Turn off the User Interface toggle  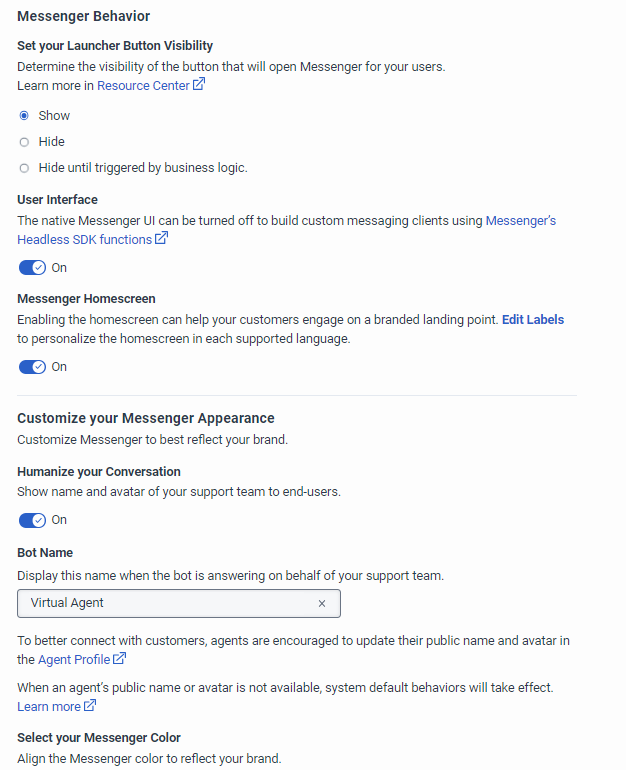click(x=32, y=268)
